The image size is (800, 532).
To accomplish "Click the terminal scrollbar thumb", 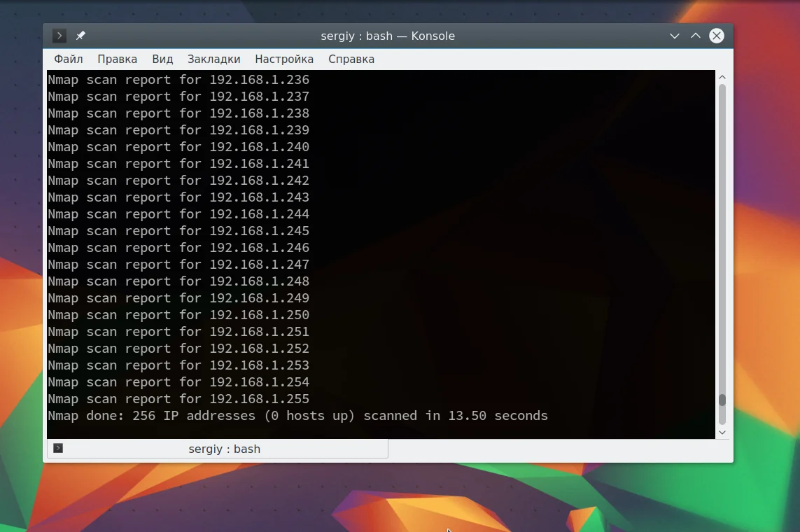I will point(722,400).
